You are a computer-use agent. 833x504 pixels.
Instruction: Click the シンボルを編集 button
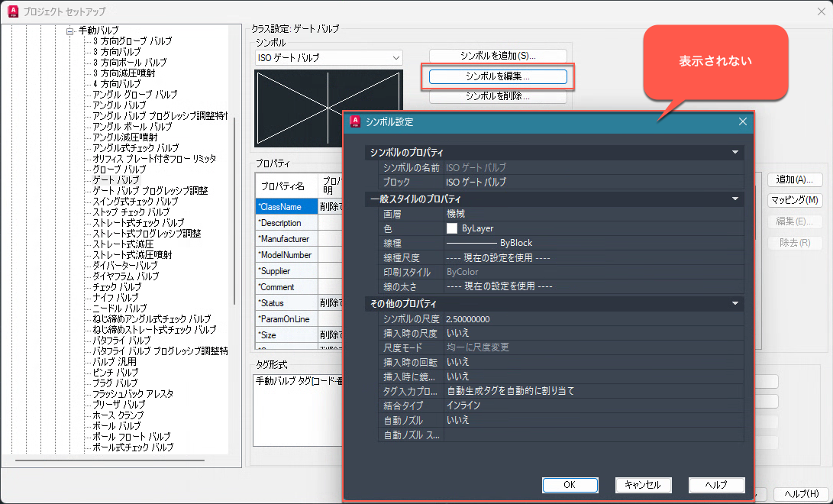tap(497, 76)
